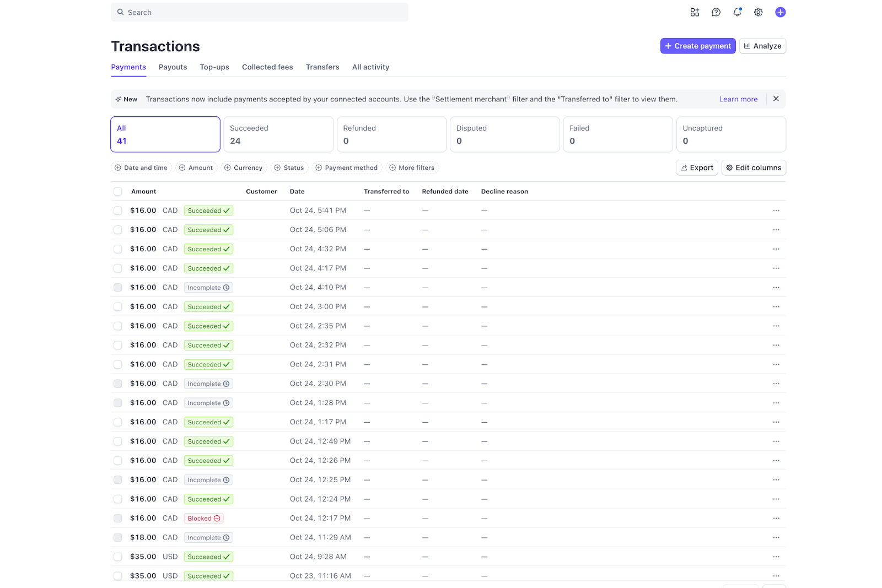Open the apps grid icon in the header

(695, 12)
